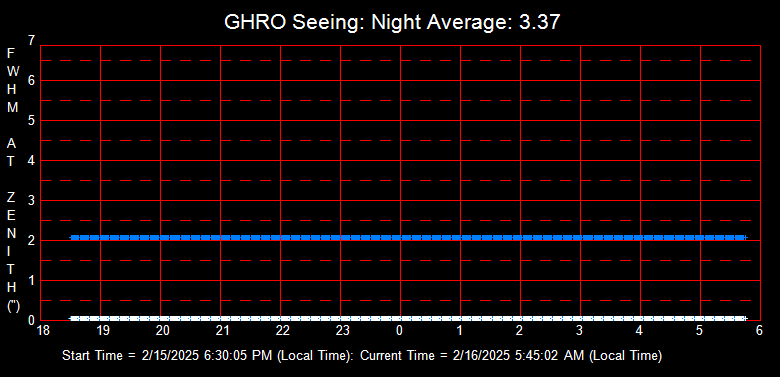Screen dimensions: 780x377
Task: Click x-axis label 18
Action: (x=44, y=331)
